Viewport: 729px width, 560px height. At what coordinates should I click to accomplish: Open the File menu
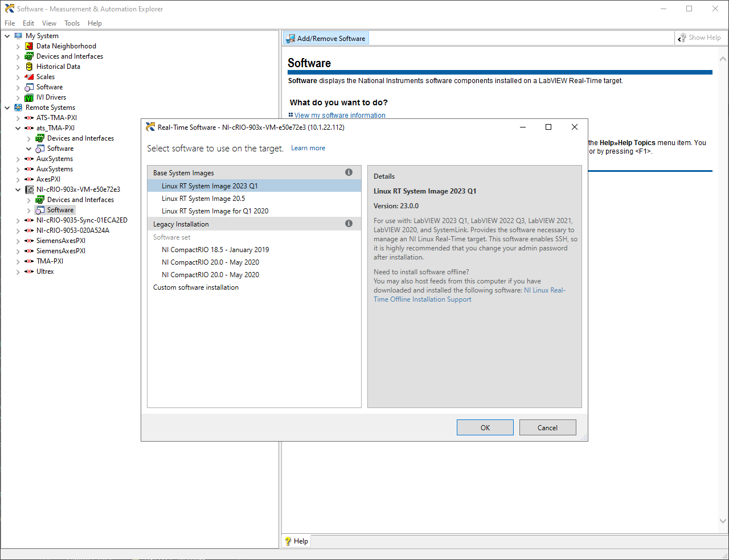(x=10, y=23)
